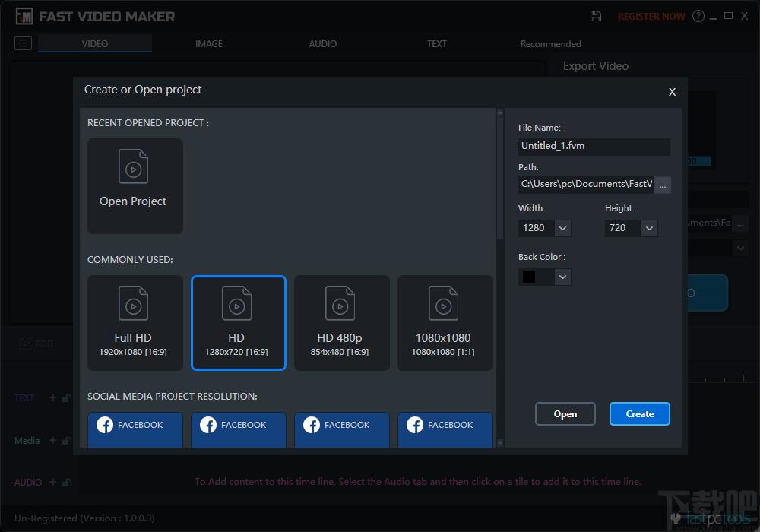Click the Create button
760x532 pixels.
(639, 414)
